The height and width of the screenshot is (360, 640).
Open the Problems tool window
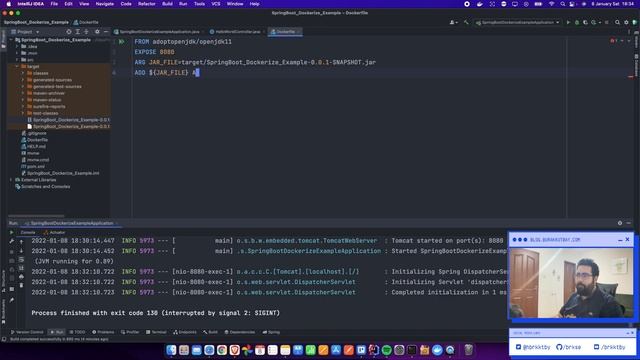(103, 332)
